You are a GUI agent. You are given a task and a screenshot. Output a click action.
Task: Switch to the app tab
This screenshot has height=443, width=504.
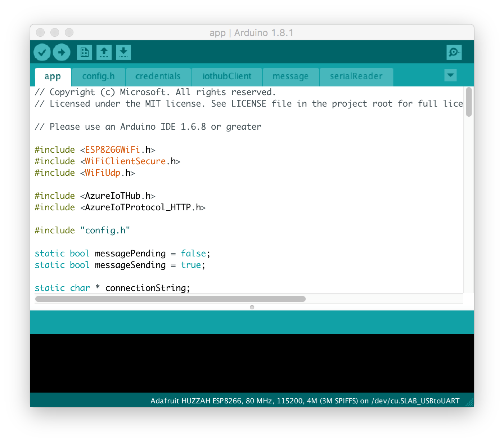tap(53, 77)
